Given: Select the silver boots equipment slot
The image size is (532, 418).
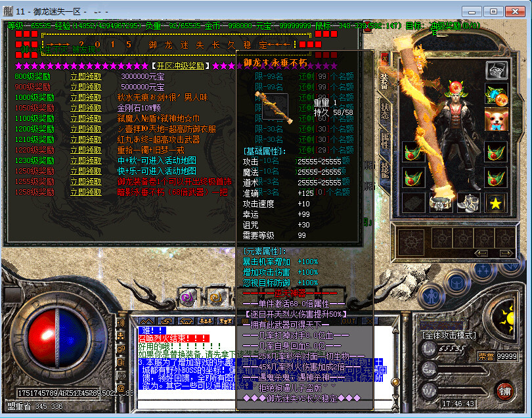Looking at the screenshot, I should click(x=468, y=203).
